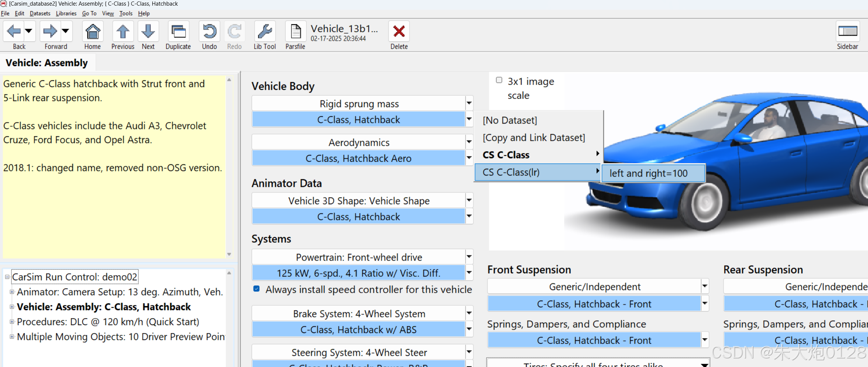Click the Duplicate dataset icon

click(178, 31)
